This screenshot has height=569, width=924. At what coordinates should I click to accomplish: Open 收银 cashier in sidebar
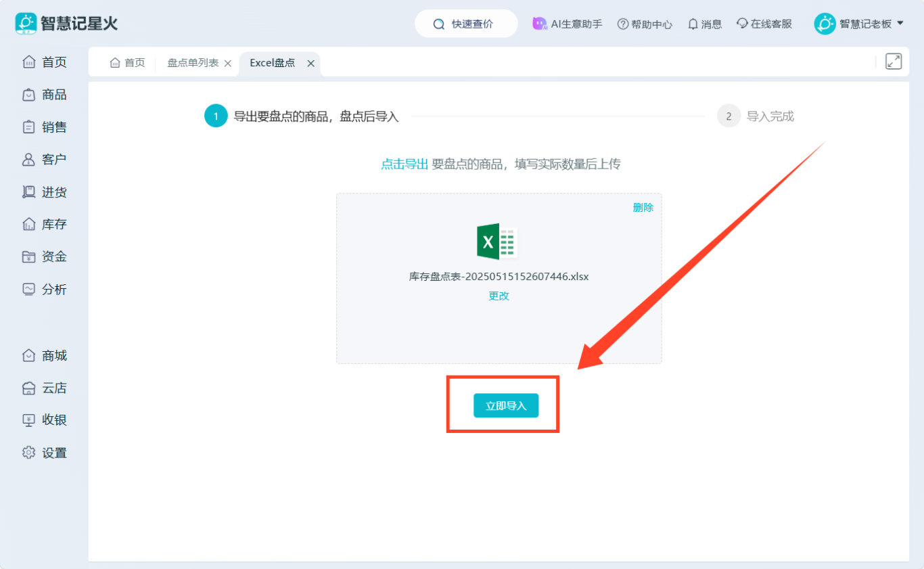pos(45,420)
